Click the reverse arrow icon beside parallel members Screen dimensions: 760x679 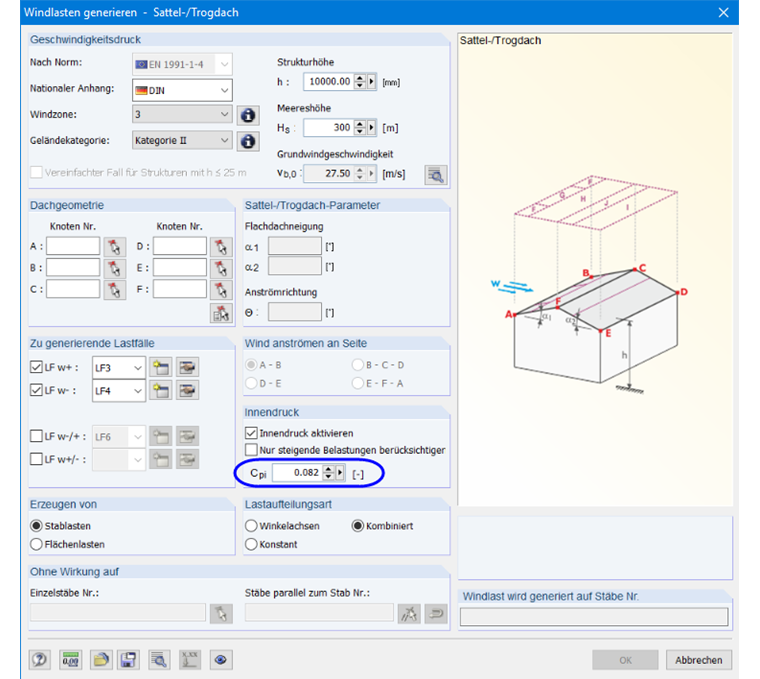pos(436,614)
